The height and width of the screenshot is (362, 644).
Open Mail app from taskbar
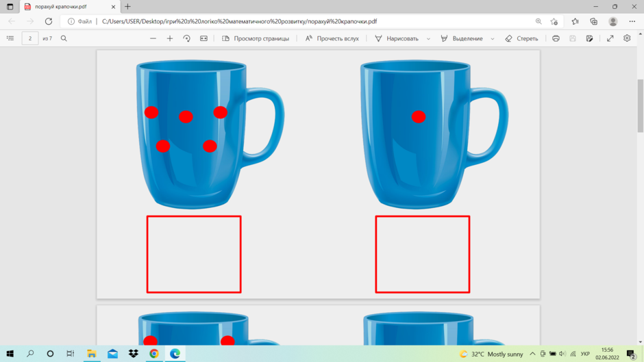pos(112,353)
